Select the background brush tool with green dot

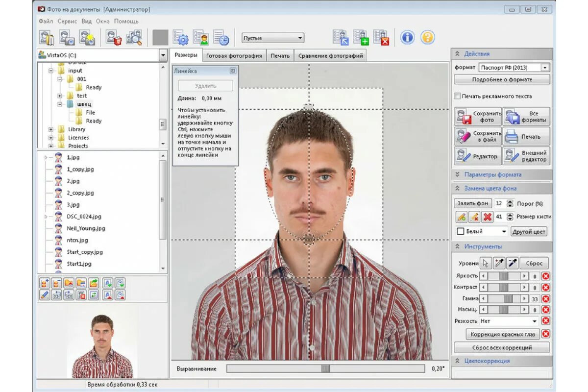pos(461,217)
